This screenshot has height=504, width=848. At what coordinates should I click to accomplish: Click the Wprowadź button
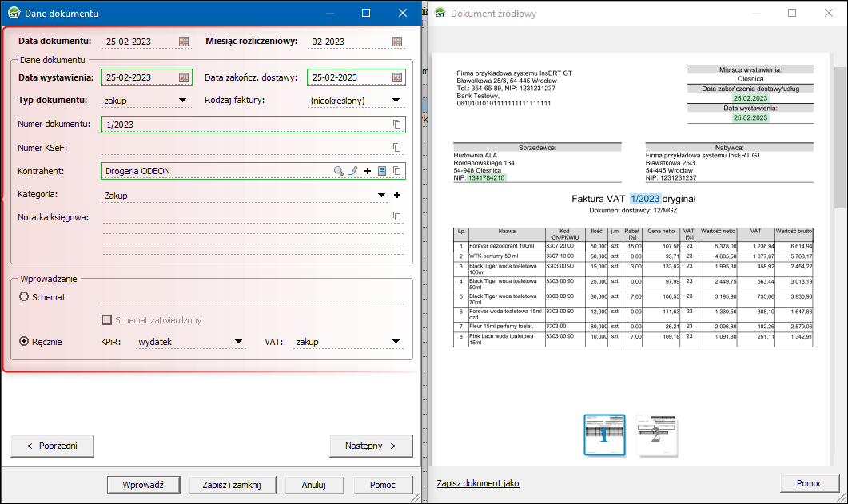pos(143,485)
